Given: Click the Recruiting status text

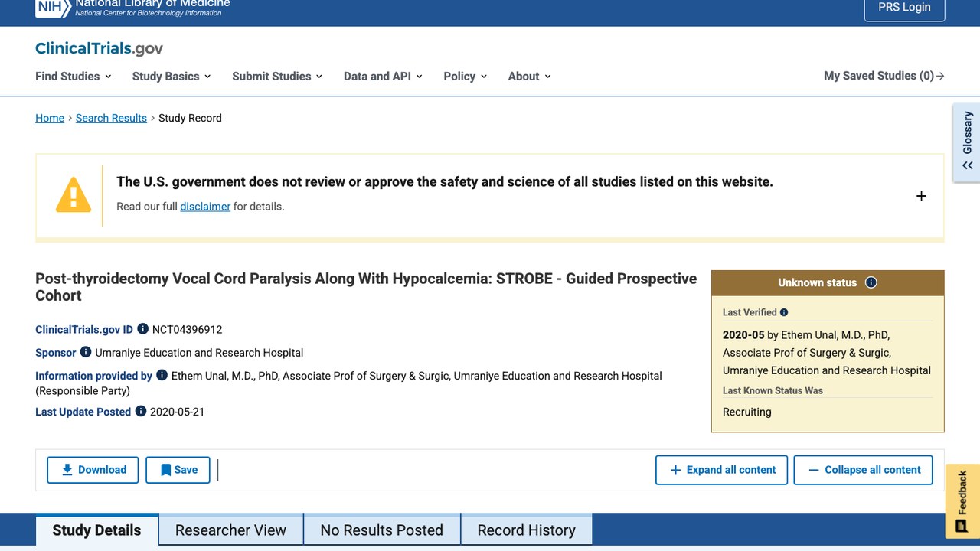Looking at the screenshot, I should [x=747, y=412].
